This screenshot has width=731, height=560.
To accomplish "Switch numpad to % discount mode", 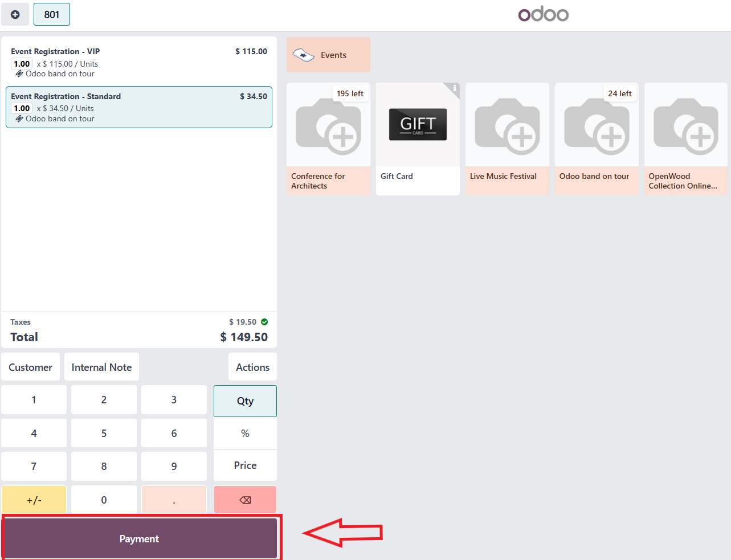I will [x=245, y=433].
